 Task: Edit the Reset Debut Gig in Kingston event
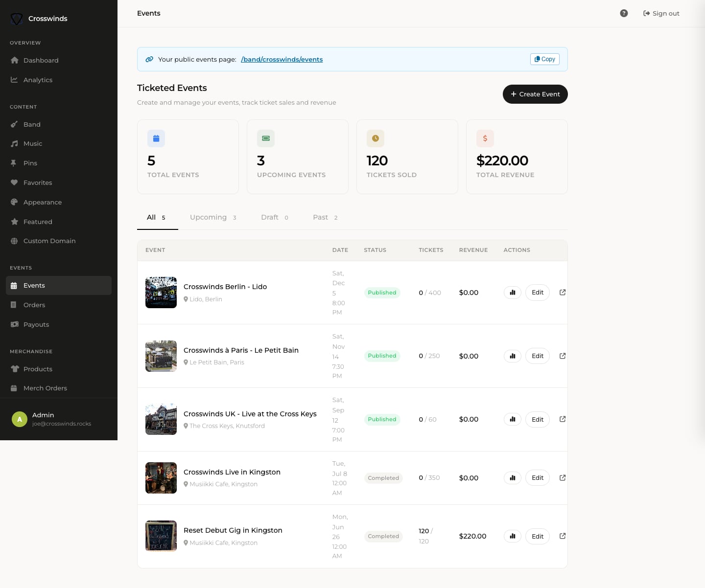click(538, 536)
